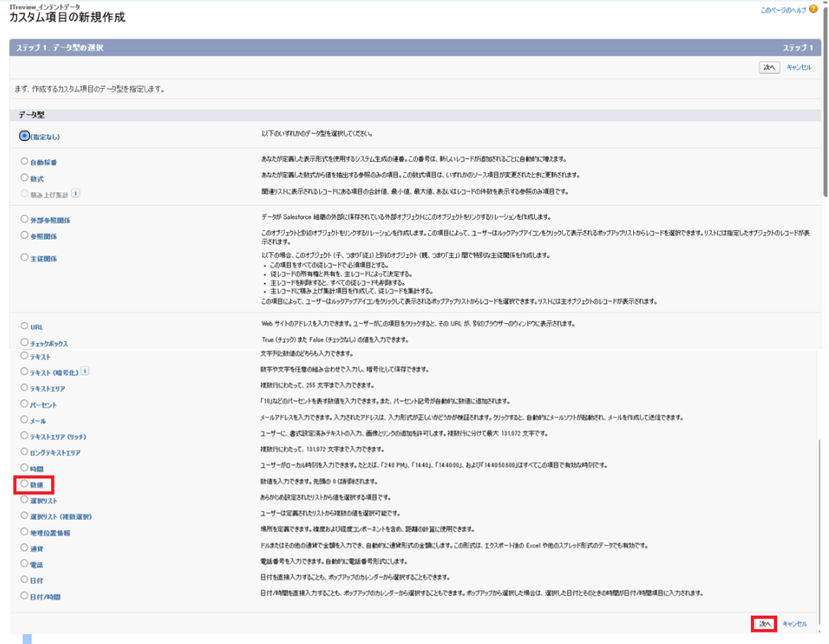The height and width of the screenshot is (644, 829).
Task: Choose the メール radio button
Action: (25, 420)
